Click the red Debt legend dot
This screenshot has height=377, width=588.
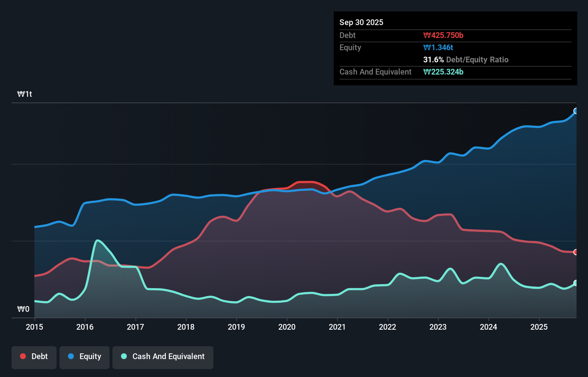click(23, 357)
